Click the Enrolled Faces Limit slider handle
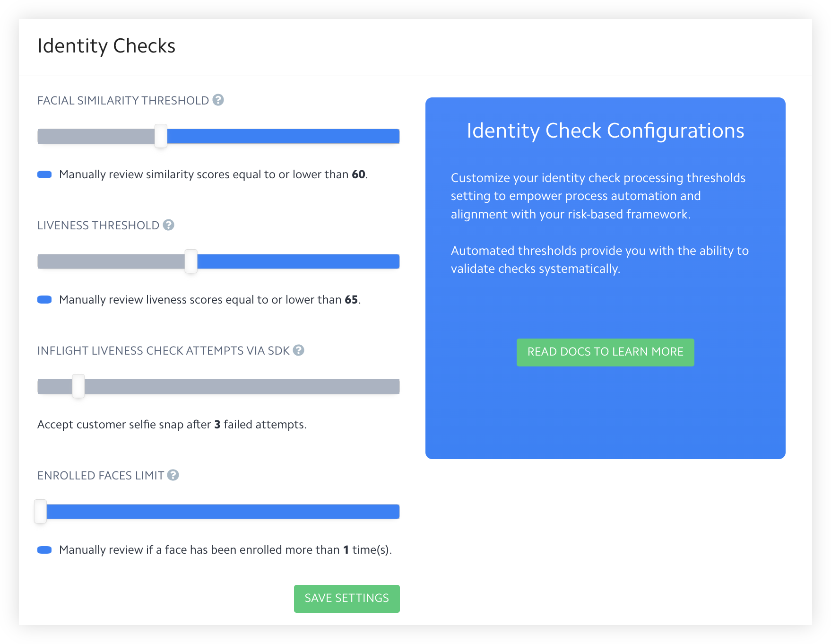The height and width of the screenshot is (644, 831). (x=41, y=512)
